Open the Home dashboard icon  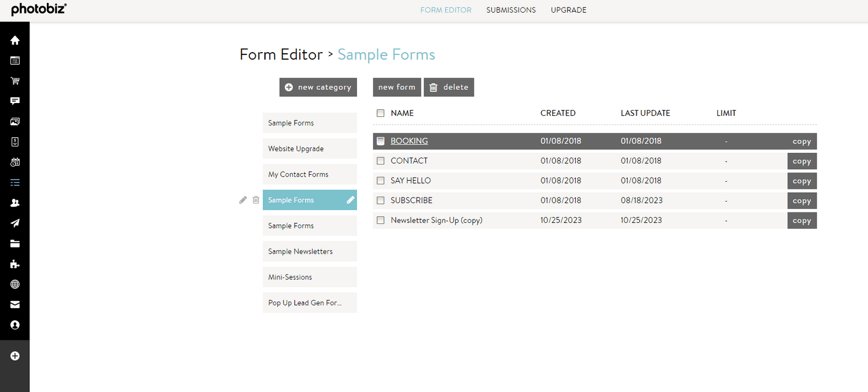pos(15,41)
